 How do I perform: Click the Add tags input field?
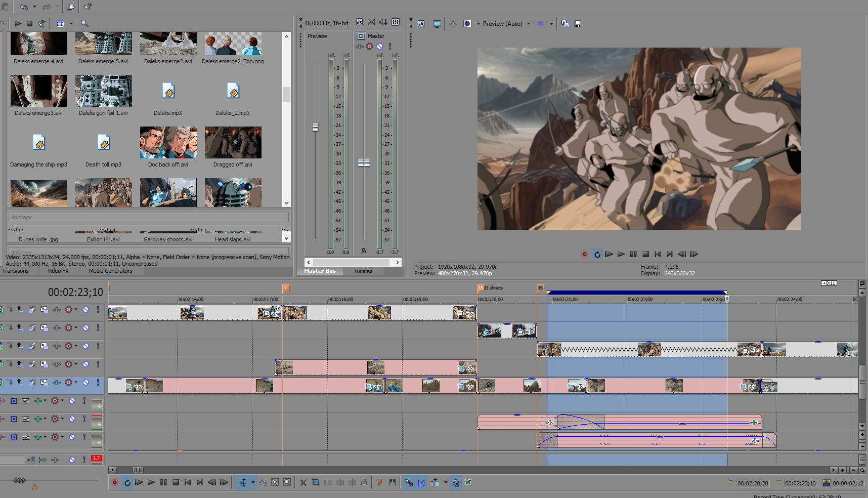149,217
